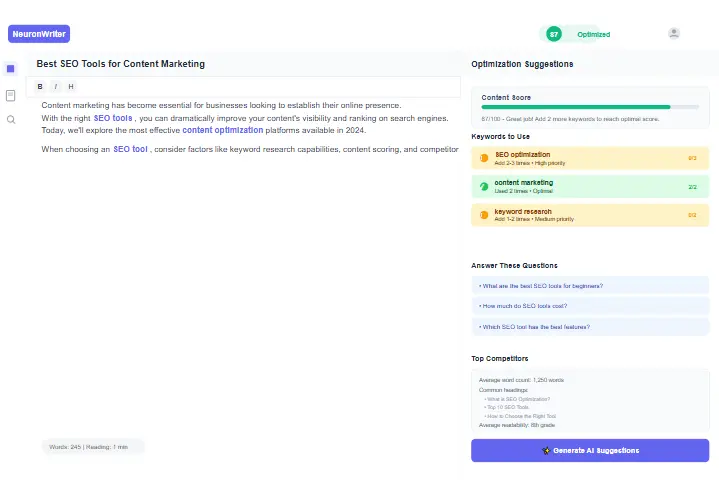Screen dimensions: 719x488
Task: Select the purple editor icon in the sidebar
Action: click(11, 69)
